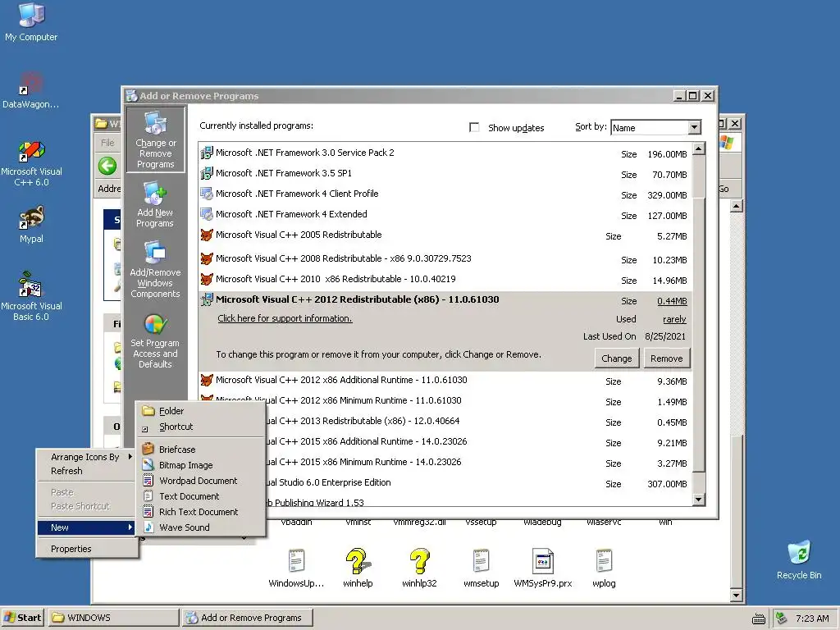Click scroll down arrow in WINDOWS window
This screenshot has width=840, height=630.
737,596
